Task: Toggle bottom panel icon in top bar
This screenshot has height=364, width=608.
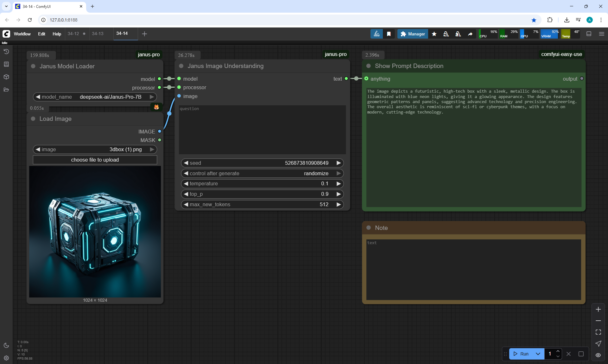Action: [589, 34]
